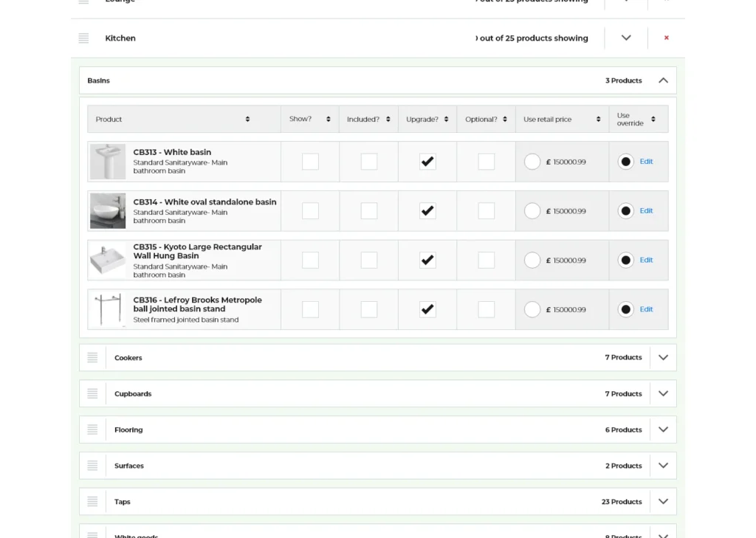Click drag handle icon for Flooring row
The image size is (756, 538).
(x=92, y=430)
